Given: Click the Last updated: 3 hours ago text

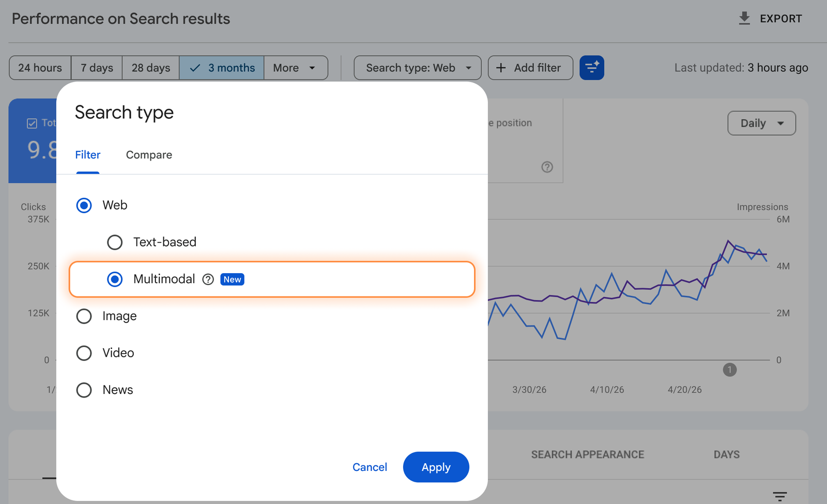Looking at the screenshot, I should [741, 68].
